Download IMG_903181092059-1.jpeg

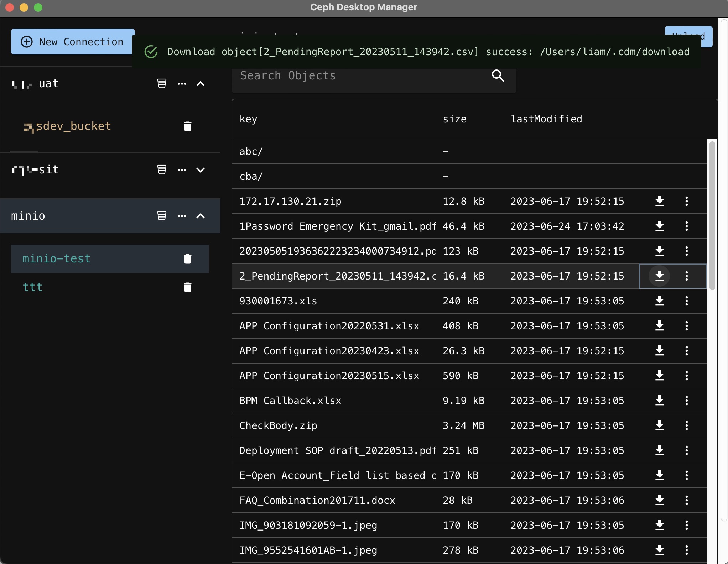point(659,525)
